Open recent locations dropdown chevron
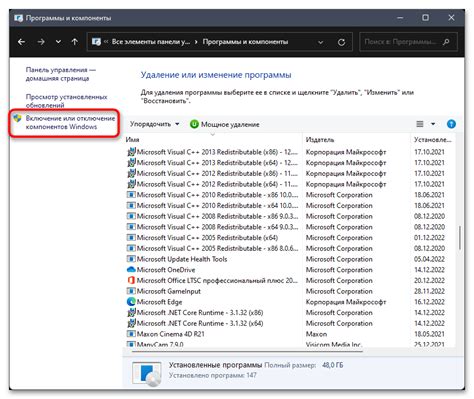The image size is (474, 399). [x=58, y=42]
